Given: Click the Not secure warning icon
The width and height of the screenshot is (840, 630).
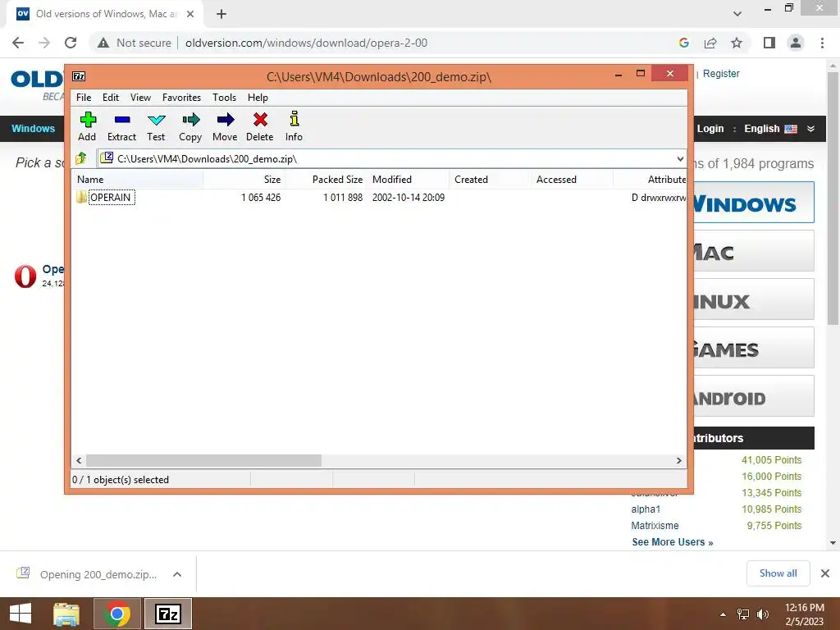Looking at the screenshot, I should click(103, 43).
